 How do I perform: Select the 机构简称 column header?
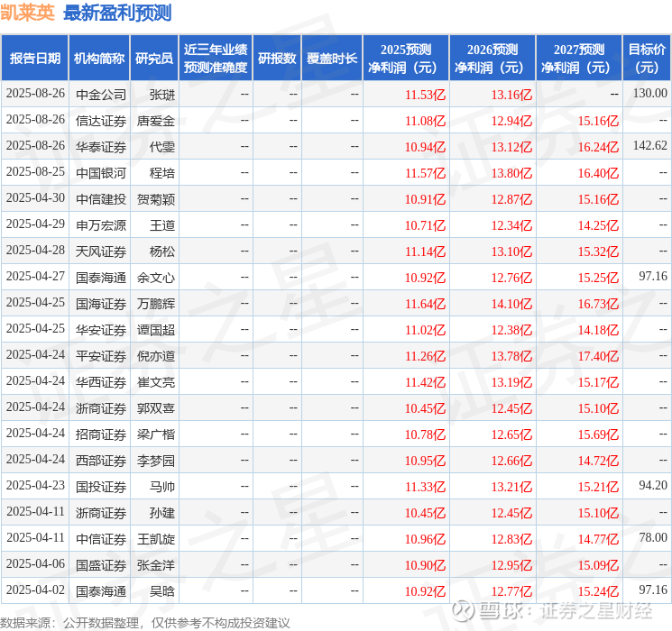[99, 59]
